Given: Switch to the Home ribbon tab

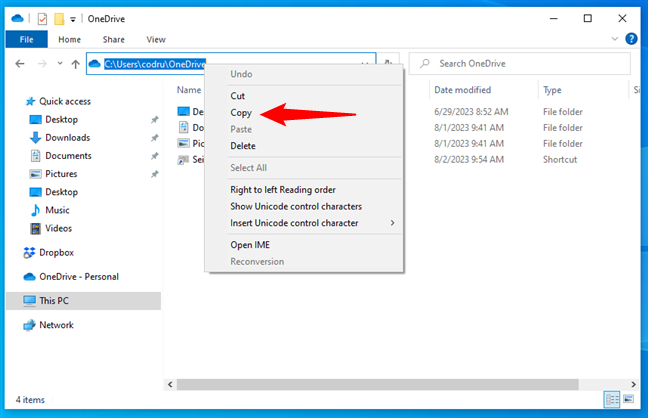Looking at the screenshot, I should (x=69, y=39).
